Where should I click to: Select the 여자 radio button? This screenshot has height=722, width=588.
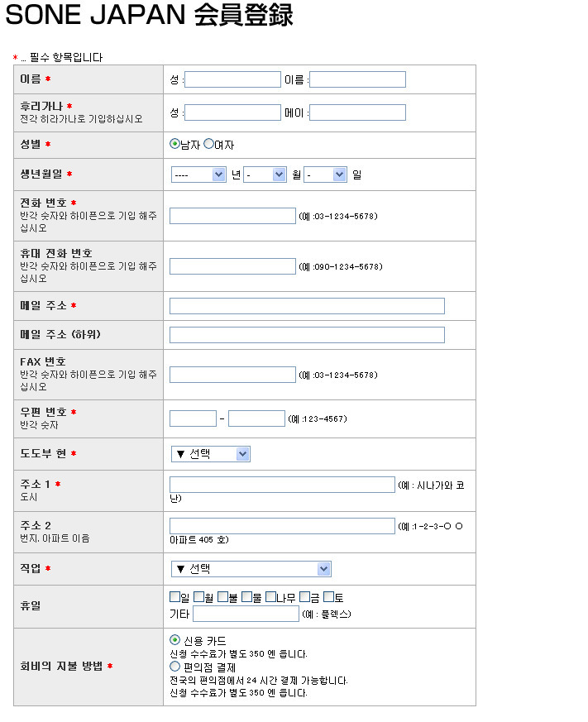pyautogui.click(x=208, y=144)
